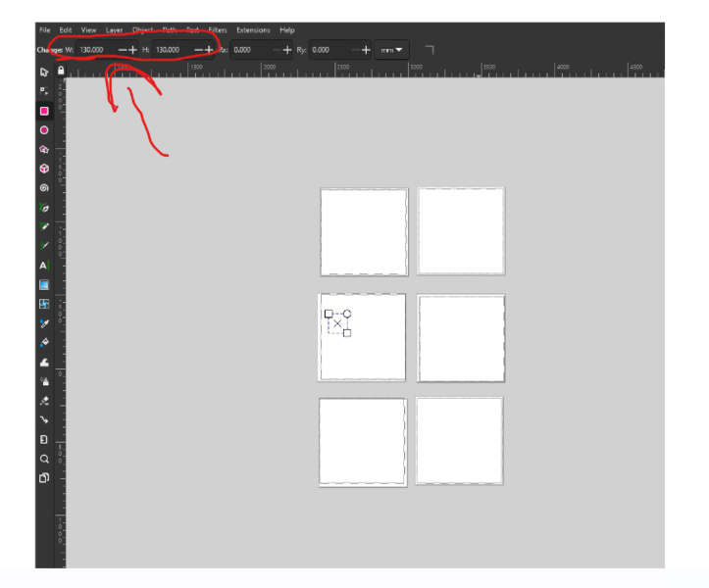Select the Pen (Bezier) tool
Screen dimensions: 709x588
[x=44, y=208]
